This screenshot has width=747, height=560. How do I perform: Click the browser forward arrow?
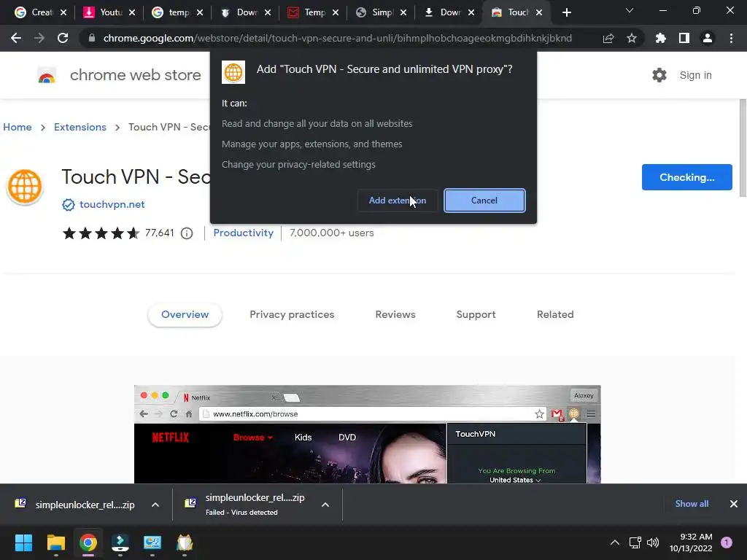point(39,38)
